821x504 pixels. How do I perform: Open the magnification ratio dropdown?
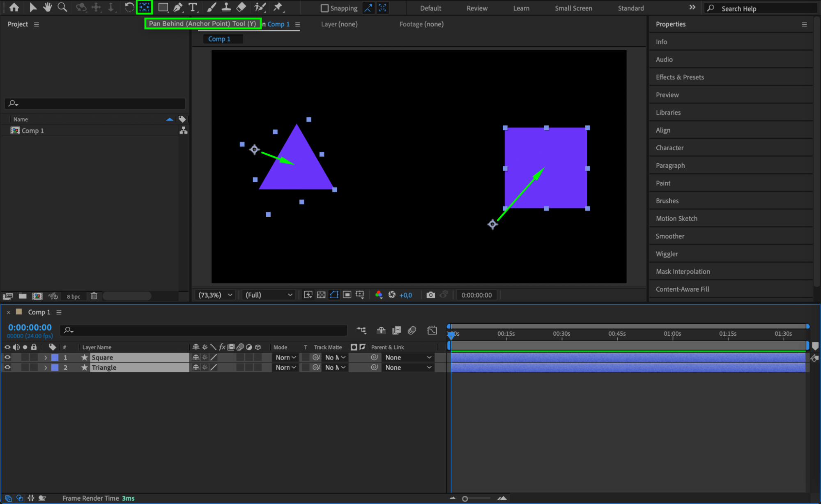[216, 295]
